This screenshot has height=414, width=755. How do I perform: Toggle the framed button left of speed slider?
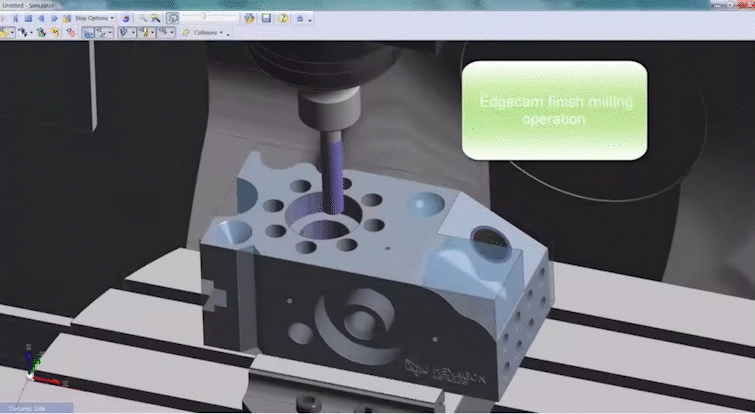tap(173, 18)
